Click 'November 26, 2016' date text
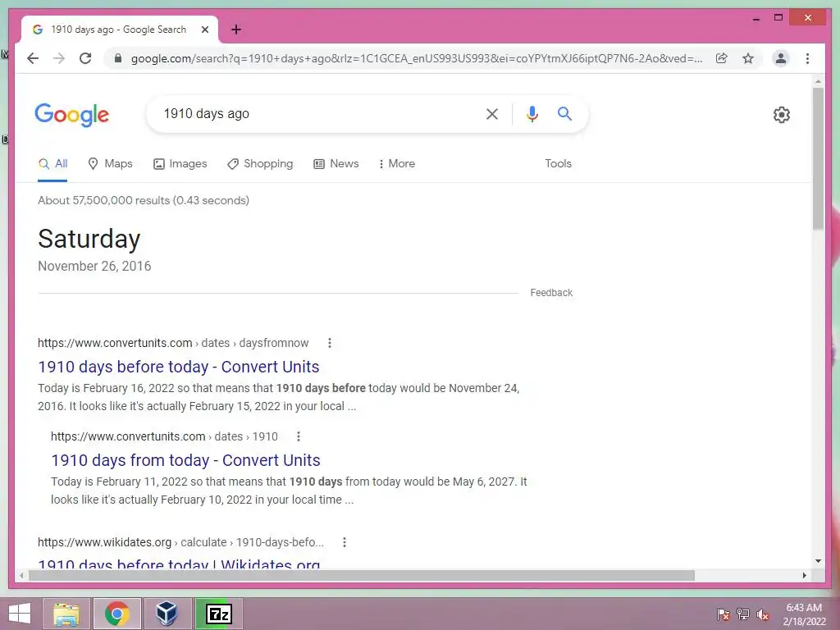This screenshot has width=840, height=630. [94, 267]
